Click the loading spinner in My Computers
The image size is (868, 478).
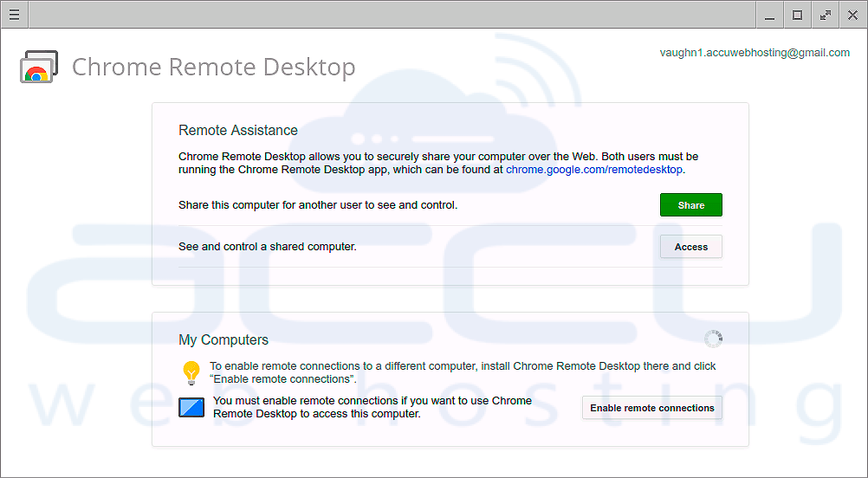click(713, 339)
